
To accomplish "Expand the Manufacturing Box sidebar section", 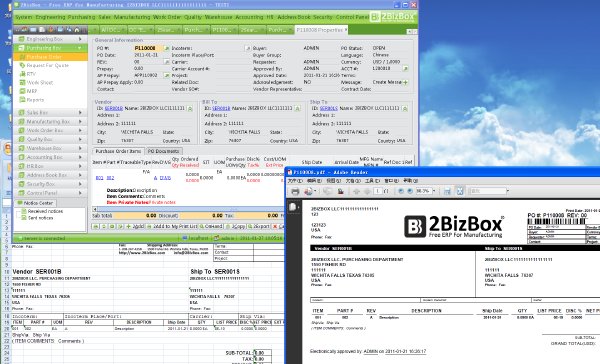I will coord(51,121).
